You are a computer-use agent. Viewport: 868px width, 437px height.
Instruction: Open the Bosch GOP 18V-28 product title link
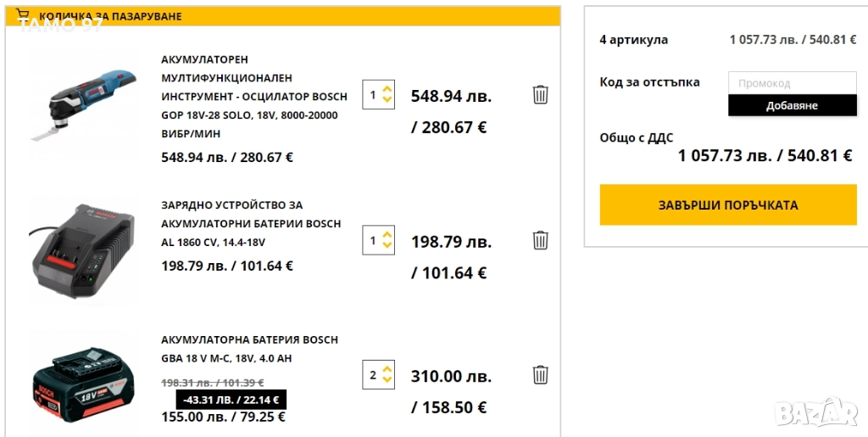(253, 97)
